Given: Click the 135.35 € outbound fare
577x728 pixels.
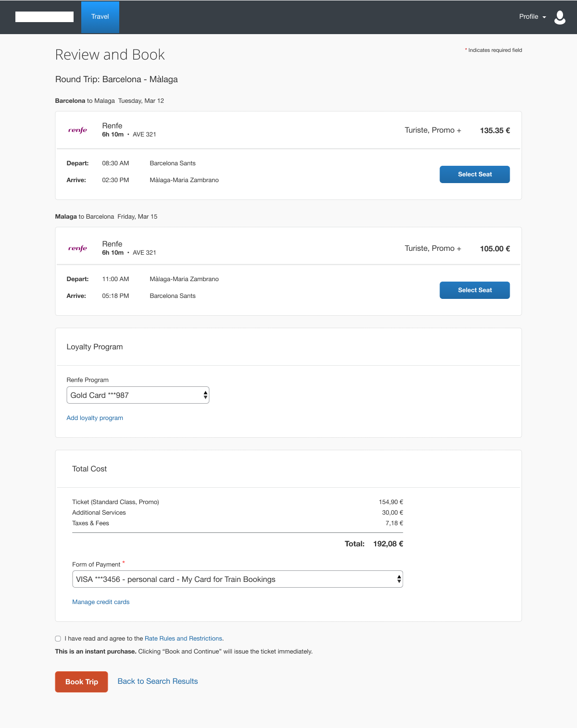Looking at the screenshot, I should [495, 131].
